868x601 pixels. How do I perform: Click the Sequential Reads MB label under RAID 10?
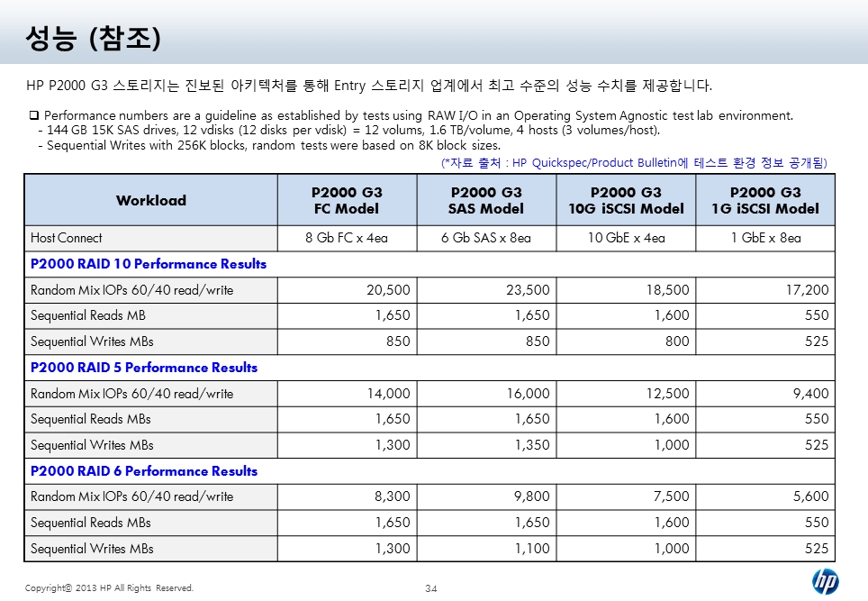88,315
